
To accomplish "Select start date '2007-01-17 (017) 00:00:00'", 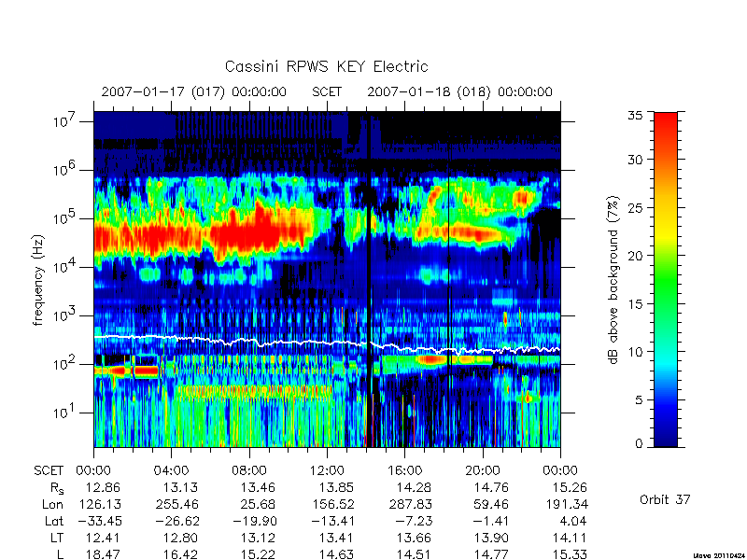I will click(194, 91).
